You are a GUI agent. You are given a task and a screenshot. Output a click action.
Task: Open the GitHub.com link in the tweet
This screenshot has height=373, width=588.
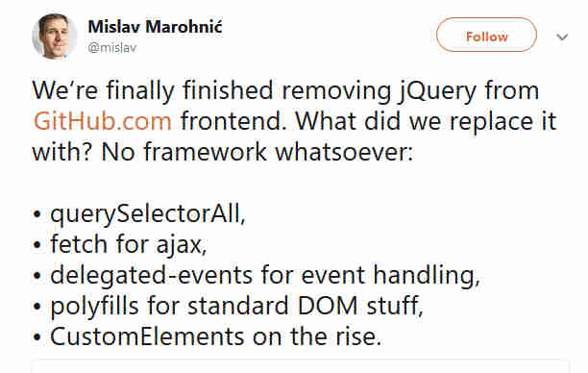tap(103, 121)
